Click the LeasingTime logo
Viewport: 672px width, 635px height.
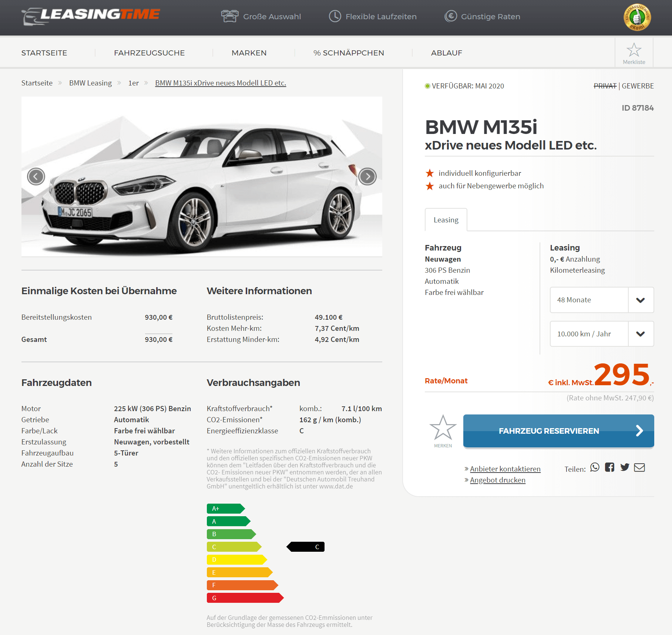[x=91, y=16]
